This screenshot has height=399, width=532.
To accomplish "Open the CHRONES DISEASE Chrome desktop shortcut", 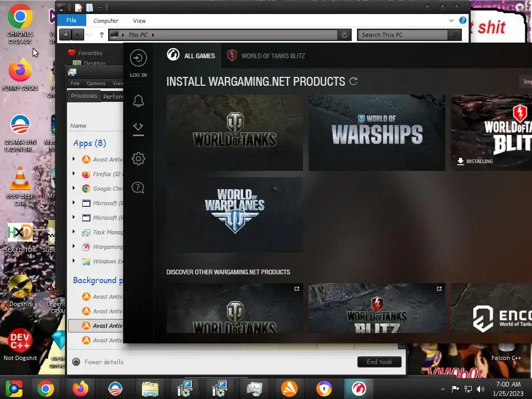I will 20,24.
